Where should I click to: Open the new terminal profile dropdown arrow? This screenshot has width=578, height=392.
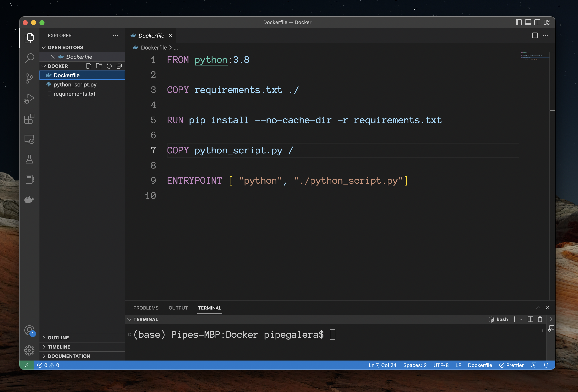tap(521, 319)
